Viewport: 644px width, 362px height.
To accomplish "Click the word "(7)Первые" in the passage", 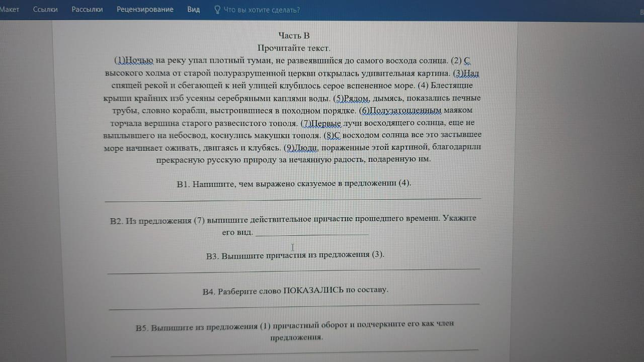I will pyautogui.click(x=321, y=123).
